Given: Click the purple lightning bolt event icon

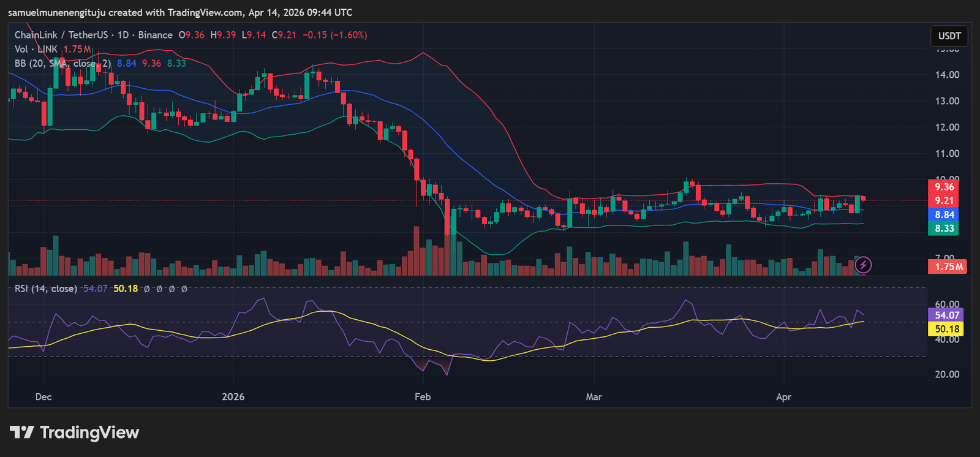Looking at the screenshot, I should pos(863,265).
